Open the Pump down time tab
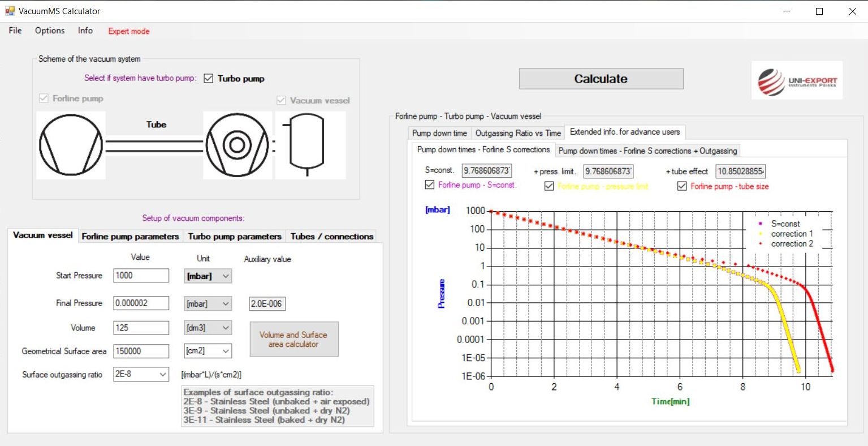 pos(439,133)
